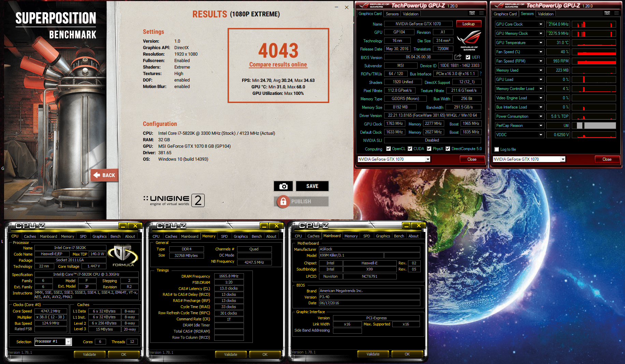
Task: Click Validate in the CPU-Z Memory window
Action: coord(231,354)
